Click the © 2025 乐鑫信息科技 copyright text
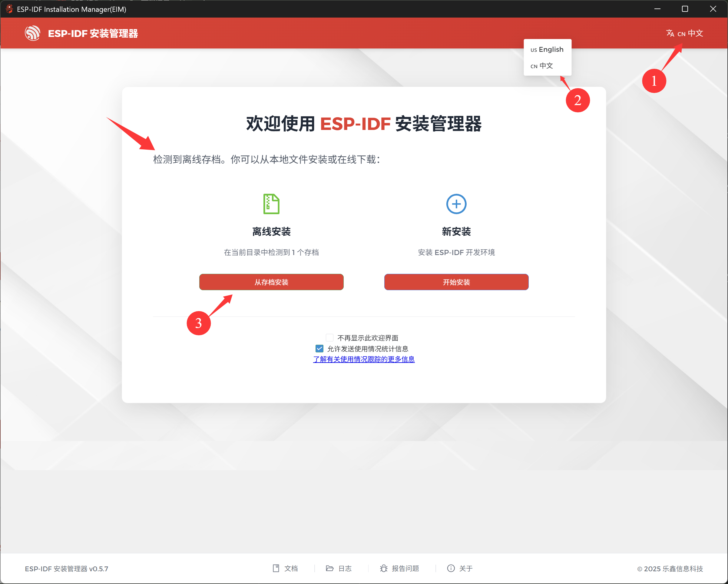This screenshot has width=728, height=584. pos(670,569)
